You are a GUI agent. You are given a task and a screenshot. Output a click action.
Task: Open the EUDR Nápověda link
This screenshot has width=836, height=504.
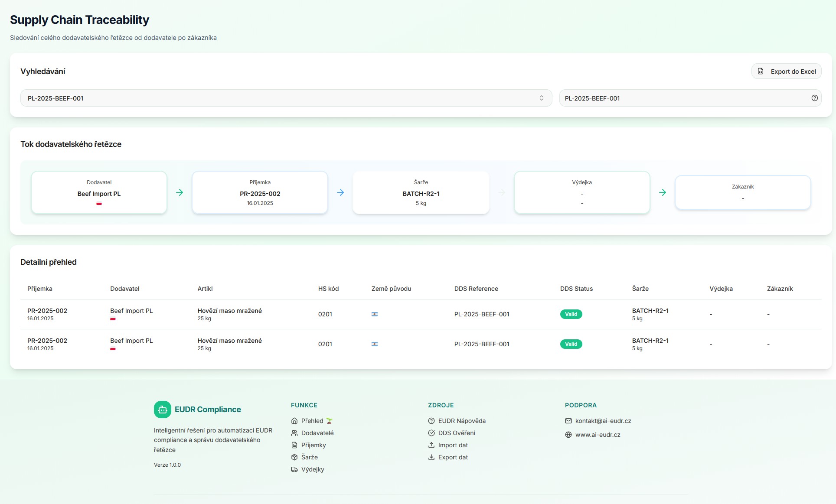[x=461, y=421]
